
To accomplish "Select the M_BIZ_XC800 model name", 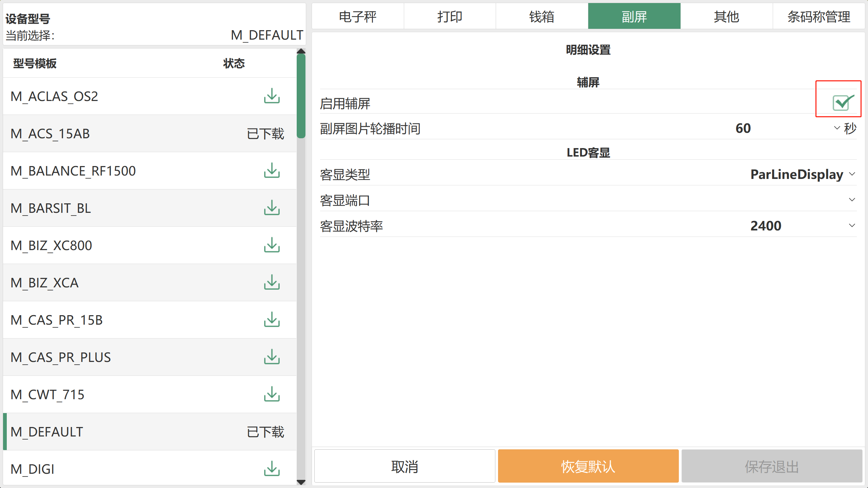I will click(x=51, y=246).
